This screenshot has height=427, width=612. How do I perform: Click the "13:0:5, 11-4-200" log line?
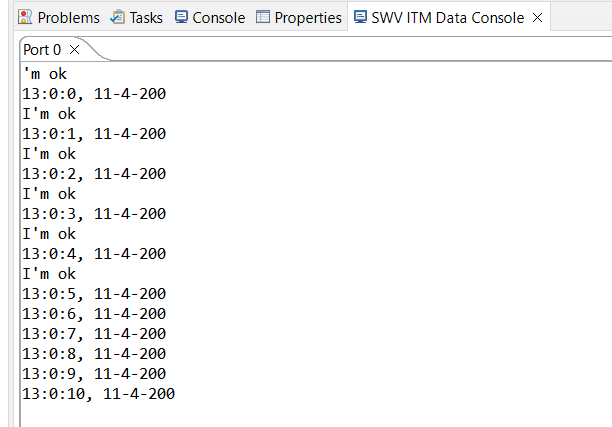point(94,294)
